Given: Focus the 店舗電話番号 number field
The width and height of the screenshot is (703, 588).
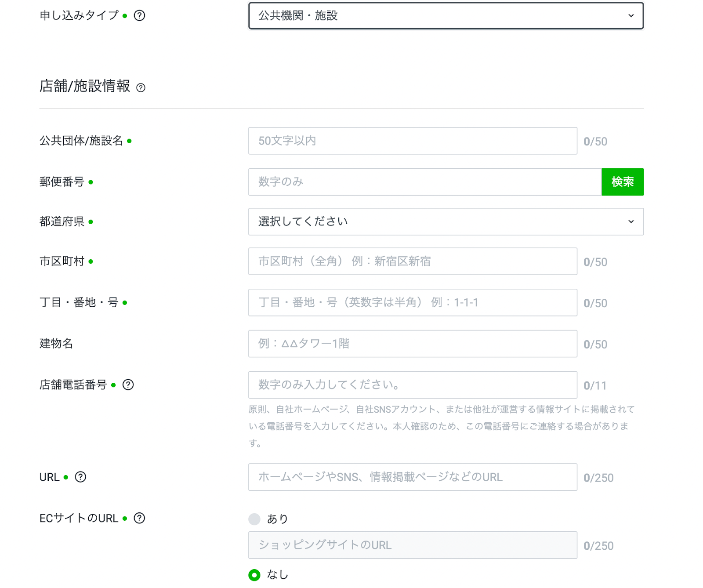Looking at the screenshot, I should click(x=412, y=385).
